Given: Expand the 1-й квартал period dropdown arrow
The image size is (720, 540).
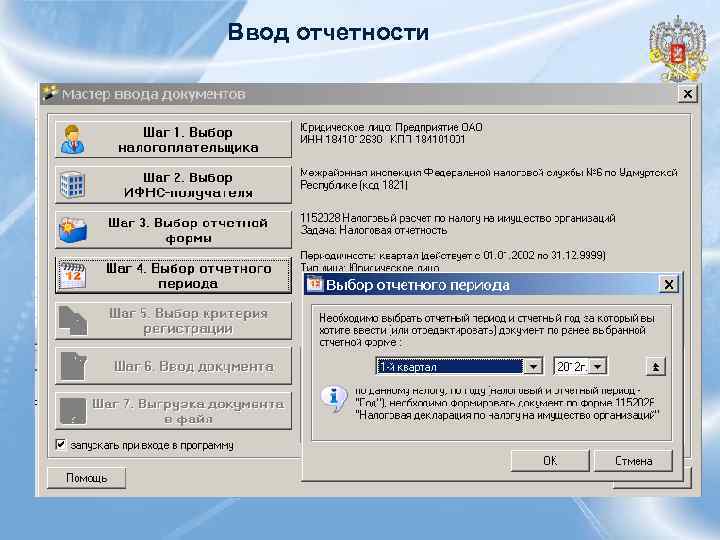Looking at the screenshot, I should point(534,366).
